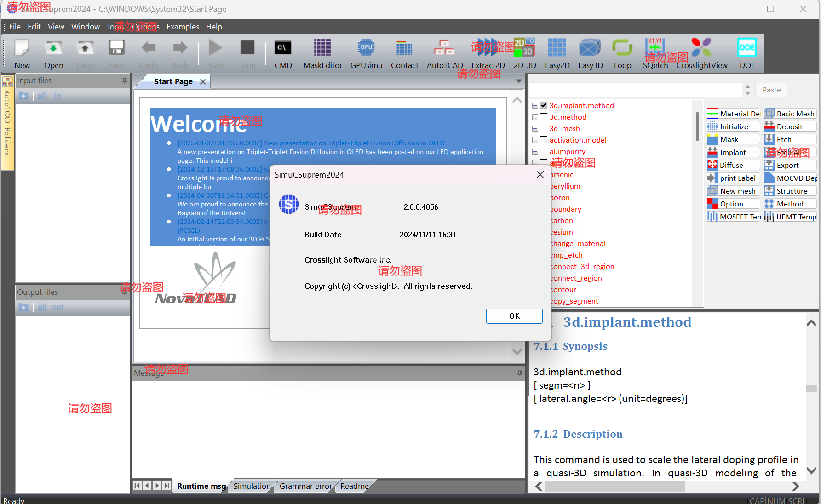Launch the CMD console icon
The height and width of the screenshot is (504, 821).
tap(283, 54)
